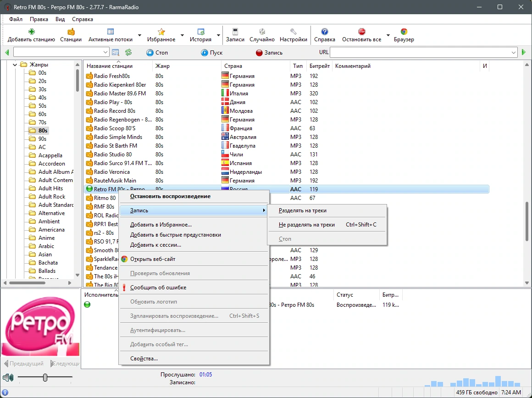This screenshot has height=398, width=532.
Task: Open the История toolbar icon
Action: (200, 32)
